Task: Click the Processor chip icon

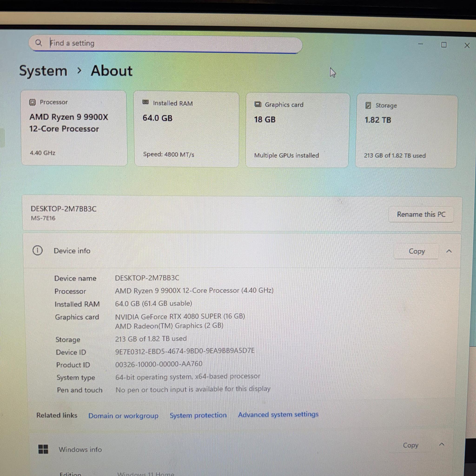Action: pyautogui.click(x=33, y=102)
